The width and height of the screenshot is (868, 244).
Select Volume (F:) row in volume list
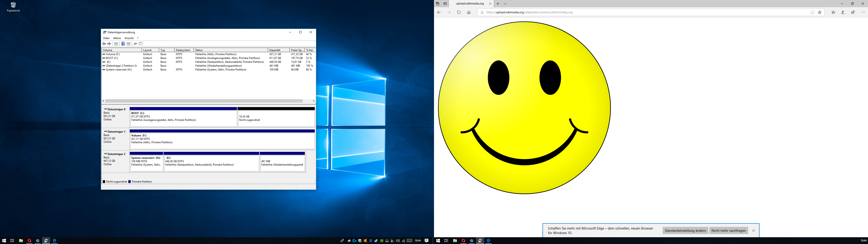(208, 54)
